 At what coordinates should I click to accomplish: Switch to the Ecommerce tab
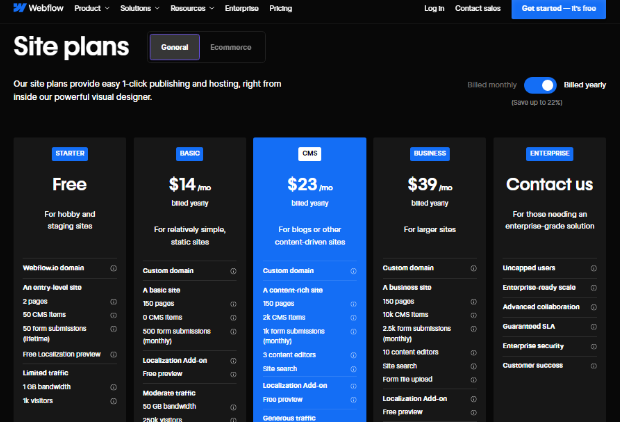(x=231, y=47)
